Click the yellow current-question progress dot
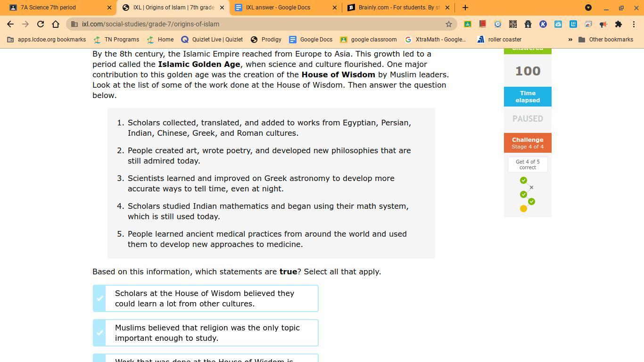The image size is (644, 362). point(523,209)
